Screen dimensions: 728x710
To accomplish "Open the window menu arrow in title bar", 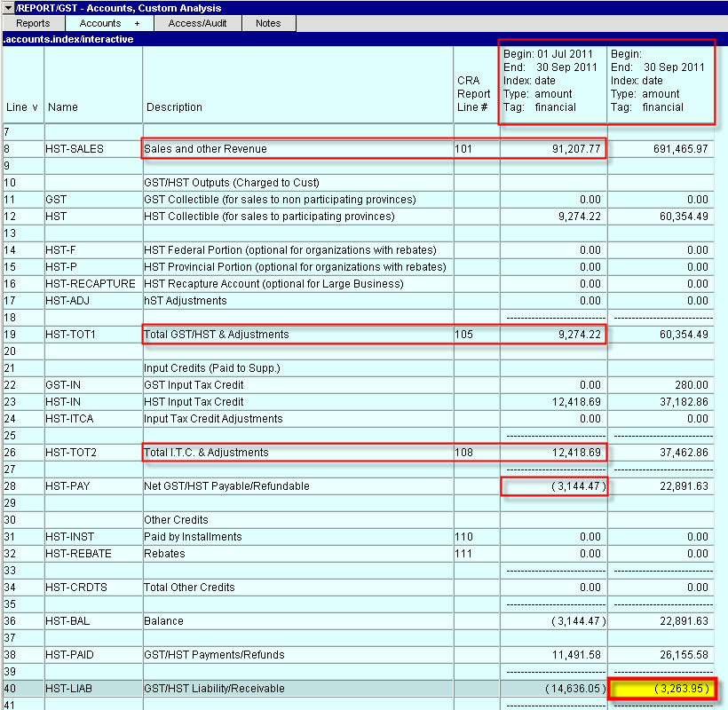I will 8,8.
